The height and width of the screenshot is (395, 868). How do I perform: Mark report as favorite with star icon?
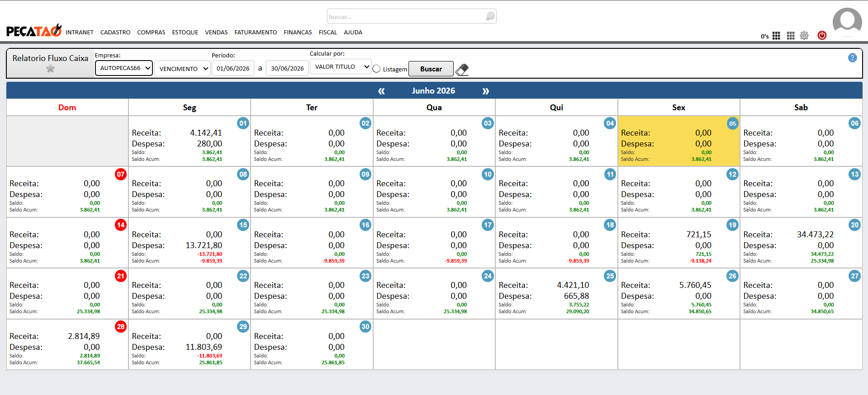50,69
